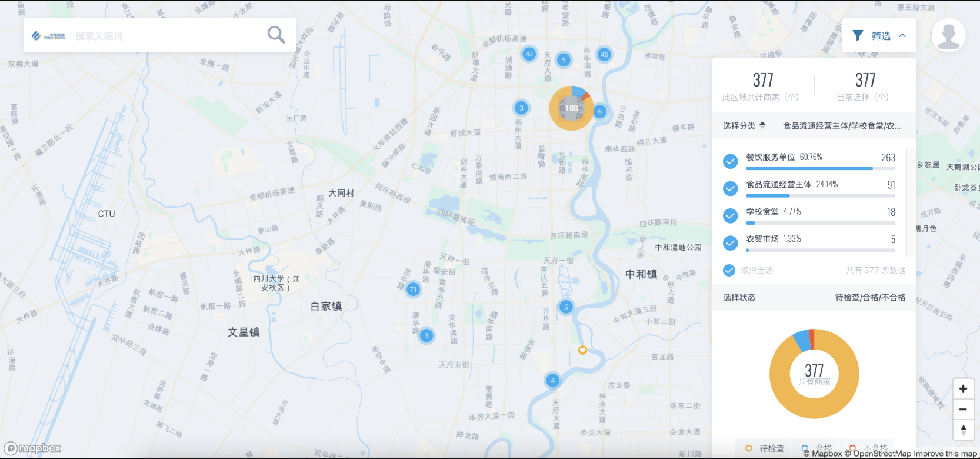
Task: Click the 此区域共计商家 377 count
Action: click(x=763, y=80)
